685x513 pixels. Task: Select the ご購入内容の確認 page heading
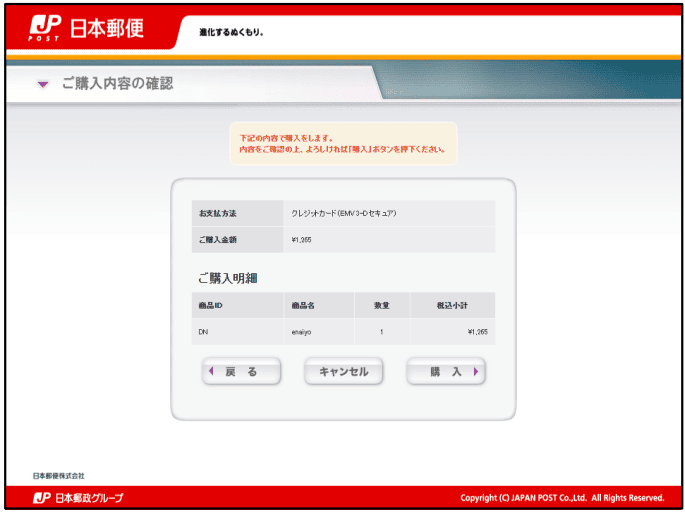click(118, 83)
